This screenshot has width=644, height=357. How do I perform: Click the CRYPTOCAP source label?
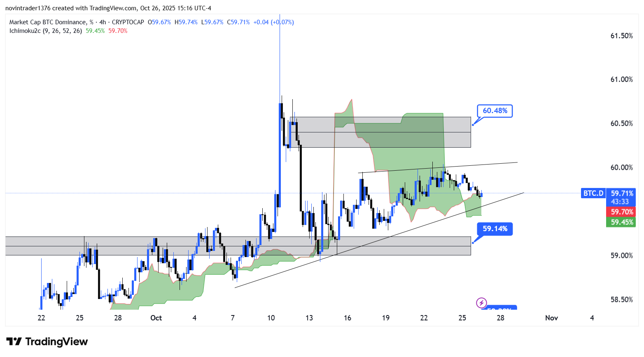(128, 22)
